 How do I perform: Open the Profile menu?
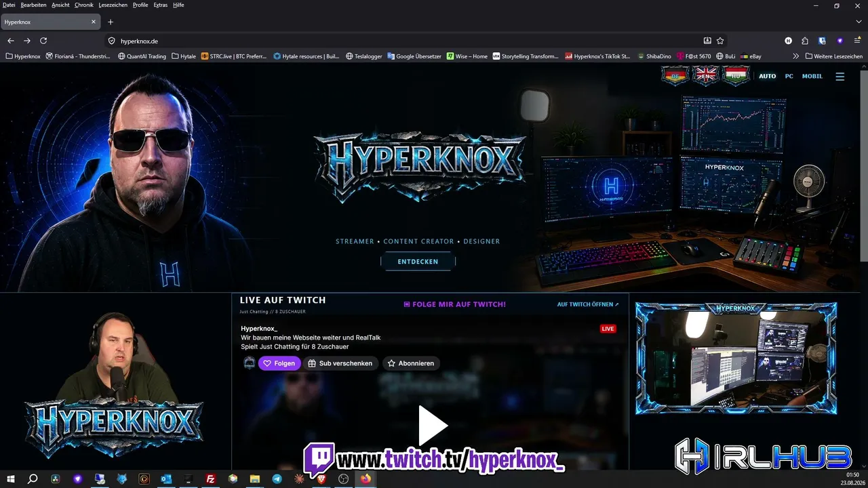coord(140,5)
